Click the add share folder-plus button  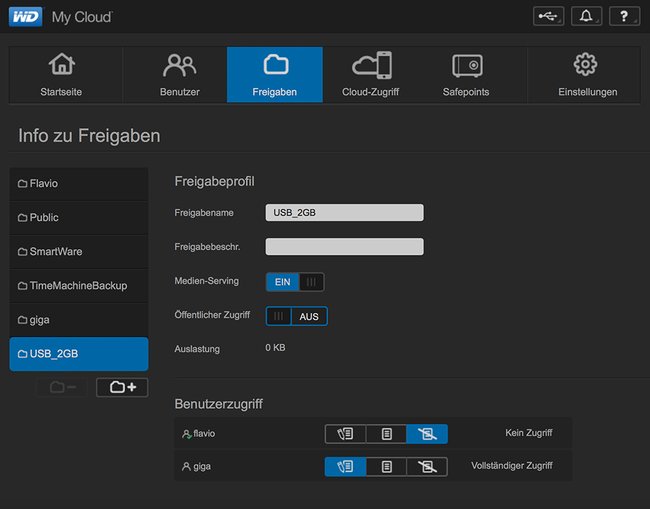click(122, 387)
